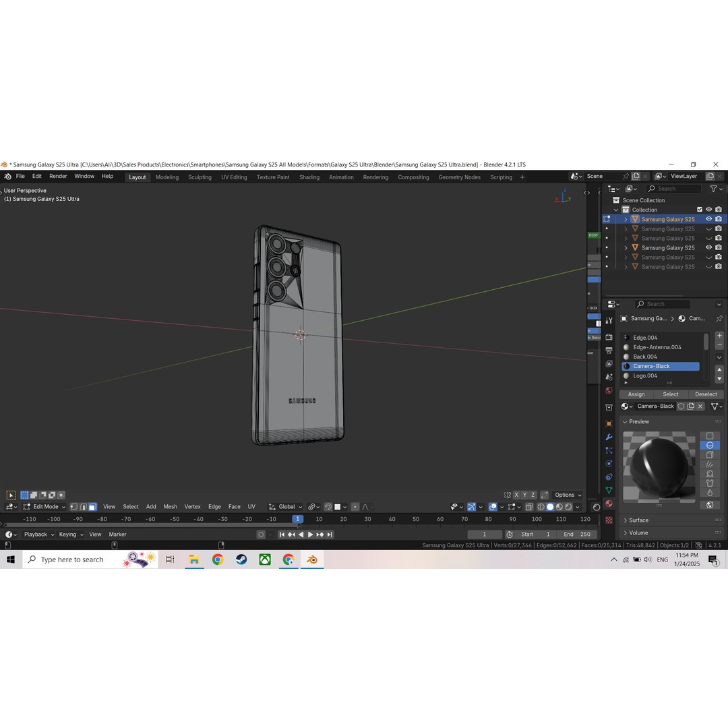Switch to Face select mode
The height and width of the screenshot is (728, 728).
(92, 506)
